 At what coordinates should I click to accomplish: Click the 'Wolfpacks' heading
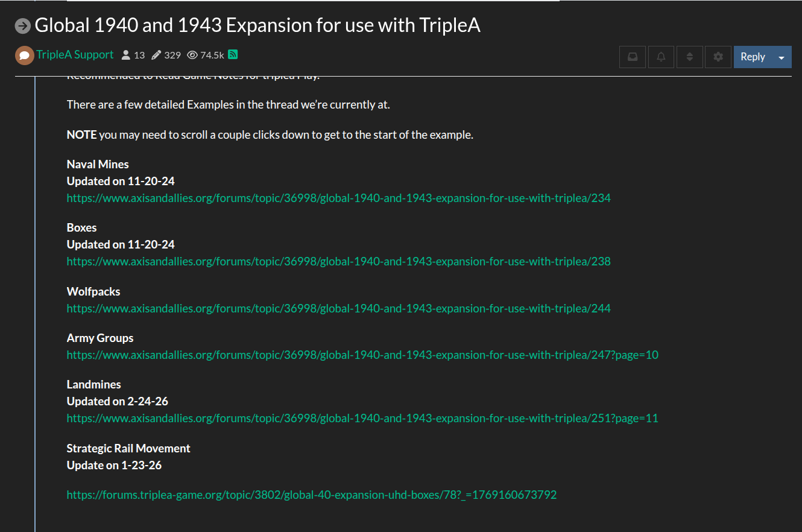click(x=93, y=291)
